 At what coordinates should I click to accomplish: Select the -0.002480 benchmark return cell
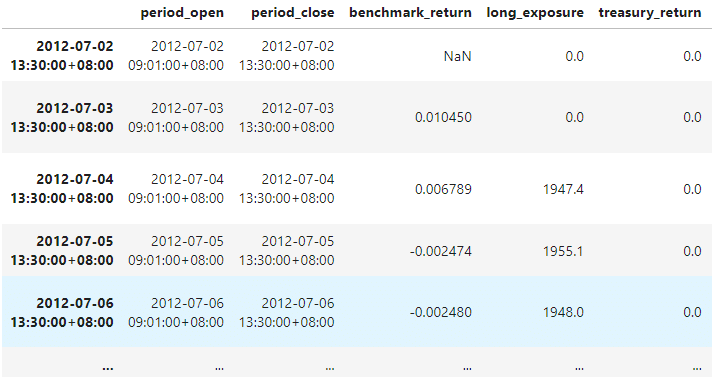[440, 313]
